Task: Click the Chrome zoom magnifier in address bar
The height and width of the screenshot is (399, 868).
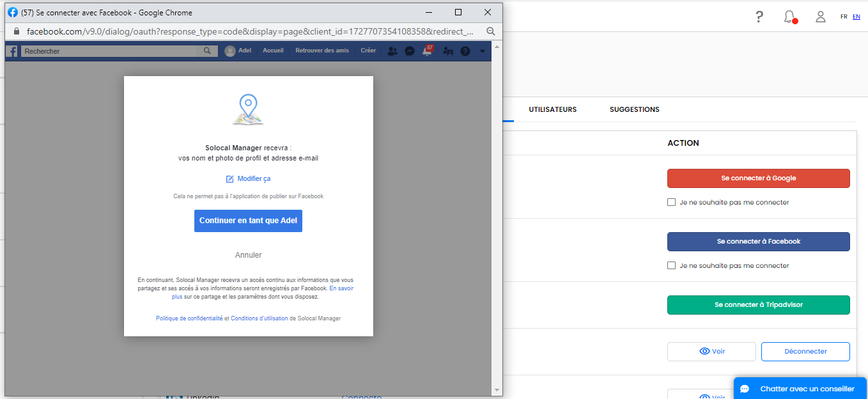Action: tap(491, 31)
